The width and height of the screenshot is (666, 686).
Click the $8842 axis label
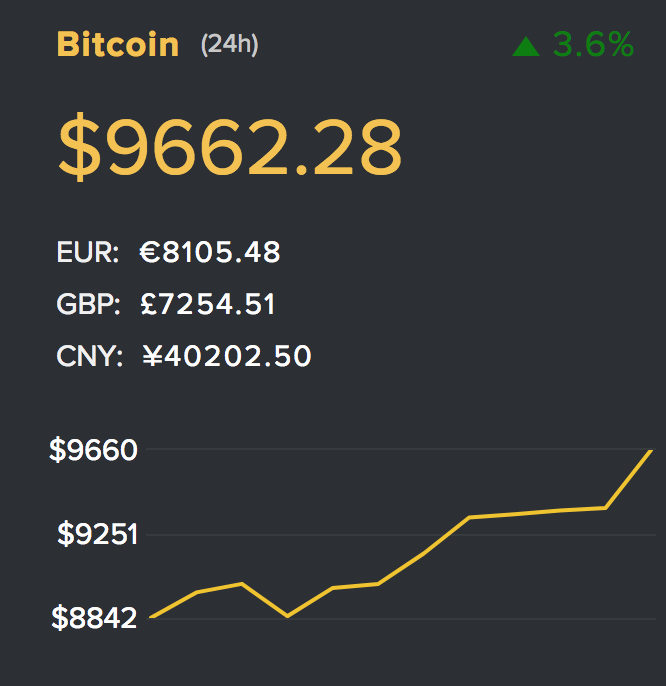(x=94, y=617)
